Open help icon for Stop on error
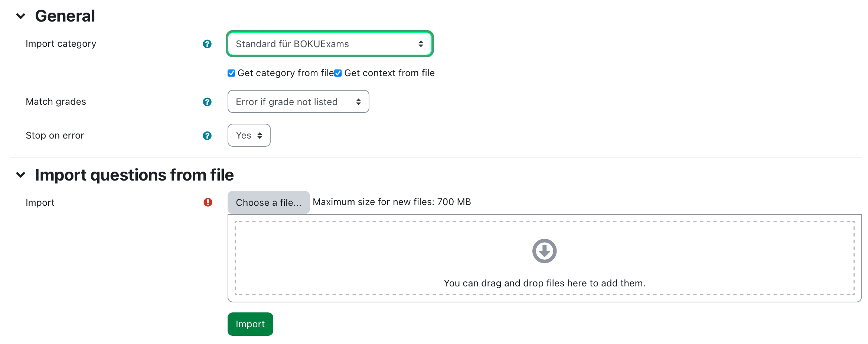 pos(207,136)
